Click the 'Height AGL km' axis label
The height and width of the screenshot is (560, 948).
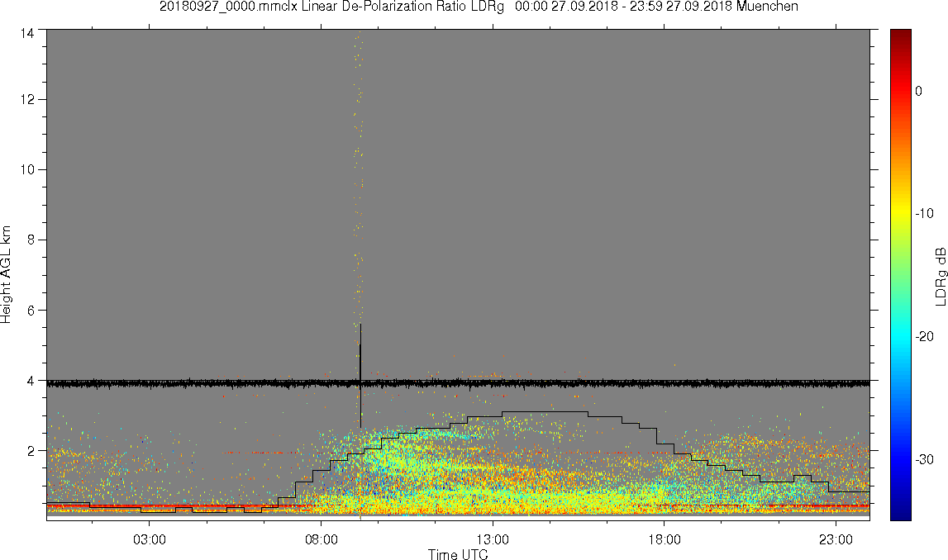click(x=6, y=275)
